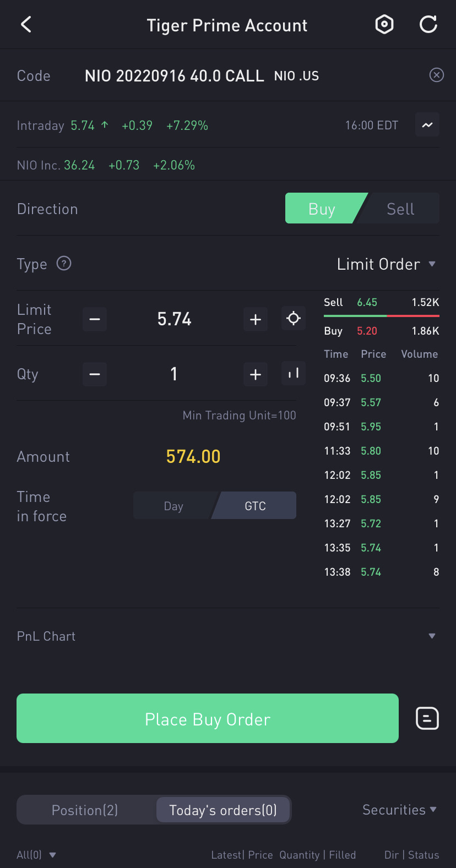Open the Limit Order type dropdown
456x868 pixels.
pyautogui.click(x=387, y=264)
